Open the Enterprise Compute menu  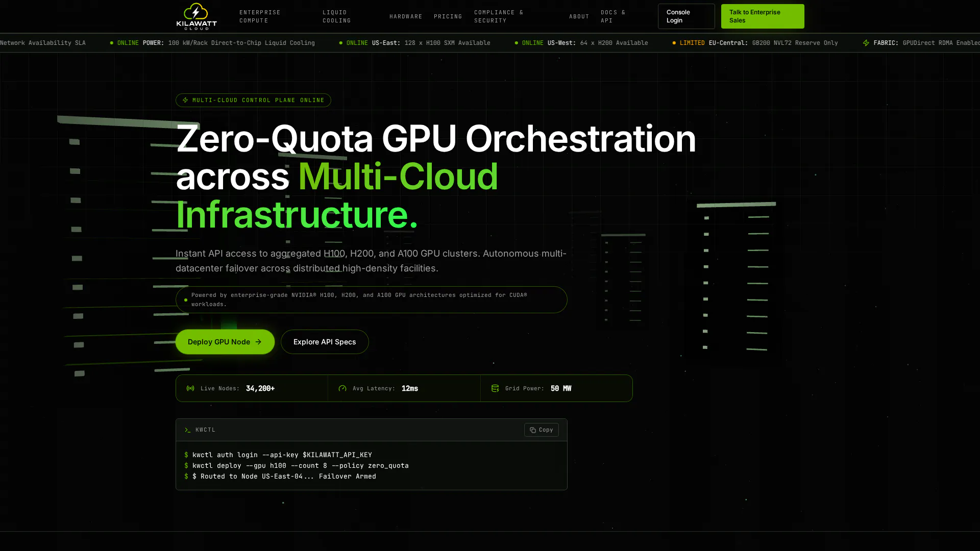coord(260,16)
